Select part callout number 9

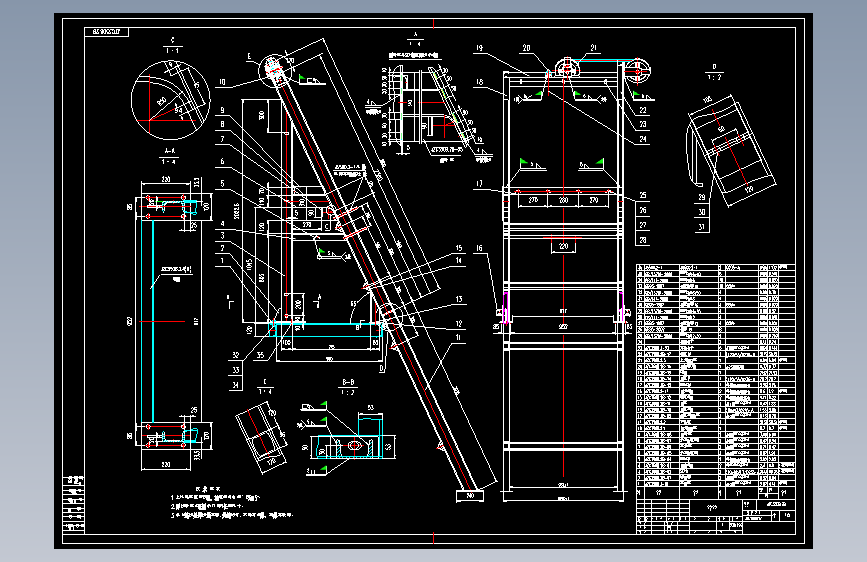[x=222, y=111]
